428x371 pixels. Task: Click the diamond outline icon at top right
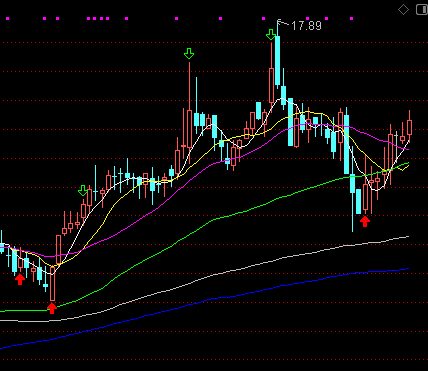coord(403,10)
